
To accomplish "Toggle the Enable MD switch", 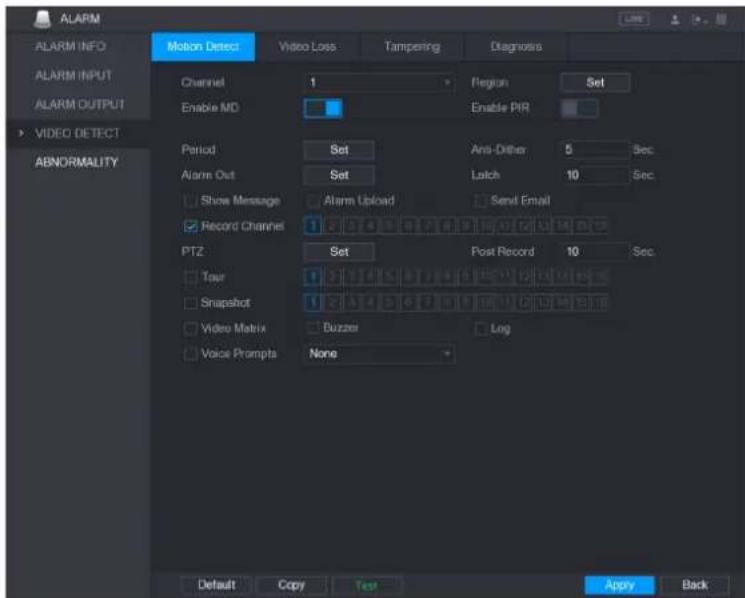I will pos(323,108).
